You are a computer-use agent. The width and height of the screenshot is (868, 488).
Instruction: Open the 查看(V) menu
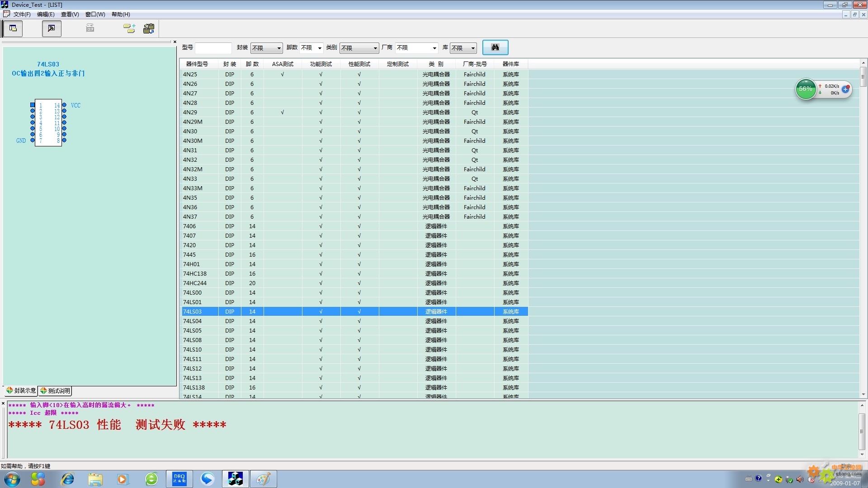[70, 14]
